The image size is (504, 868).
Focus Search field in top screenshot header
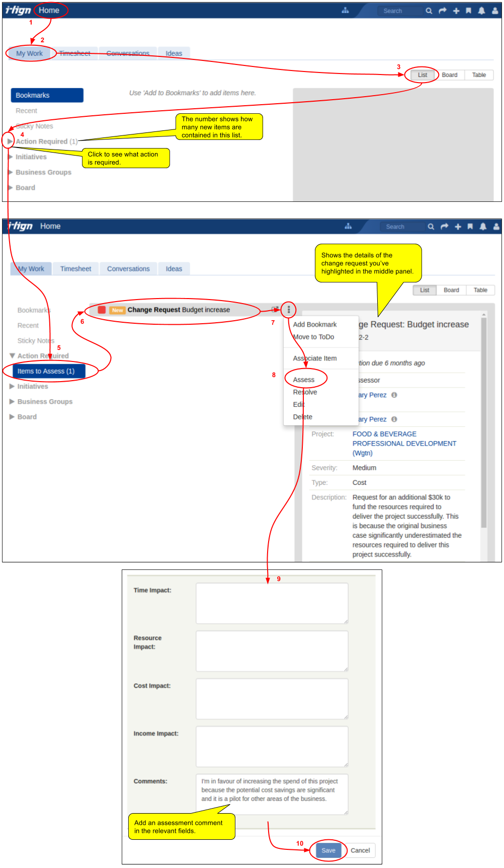[401, 11]
